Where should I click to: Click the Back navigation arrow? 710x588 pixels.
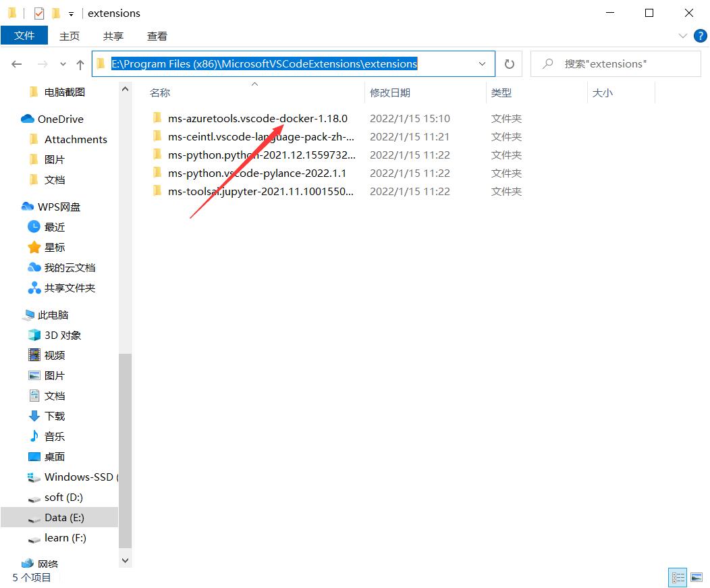16,63
